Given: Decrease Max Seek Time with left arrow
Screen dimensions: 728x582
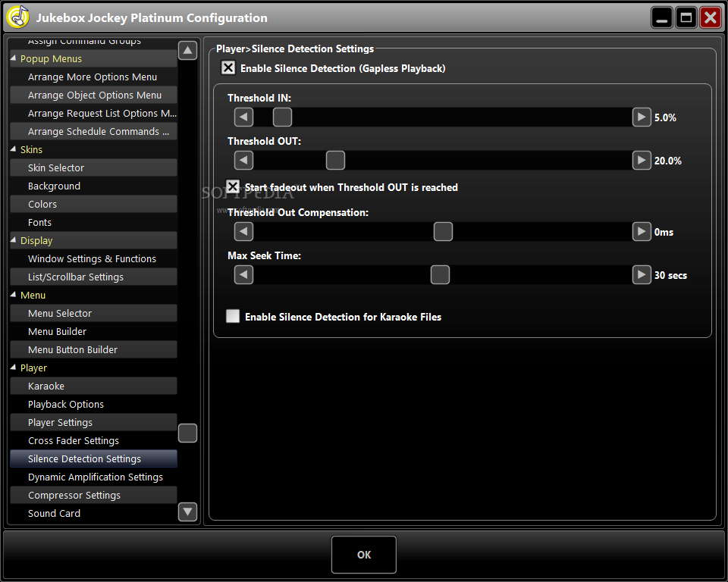Looking at the screenshot, I should click(243, 275).
